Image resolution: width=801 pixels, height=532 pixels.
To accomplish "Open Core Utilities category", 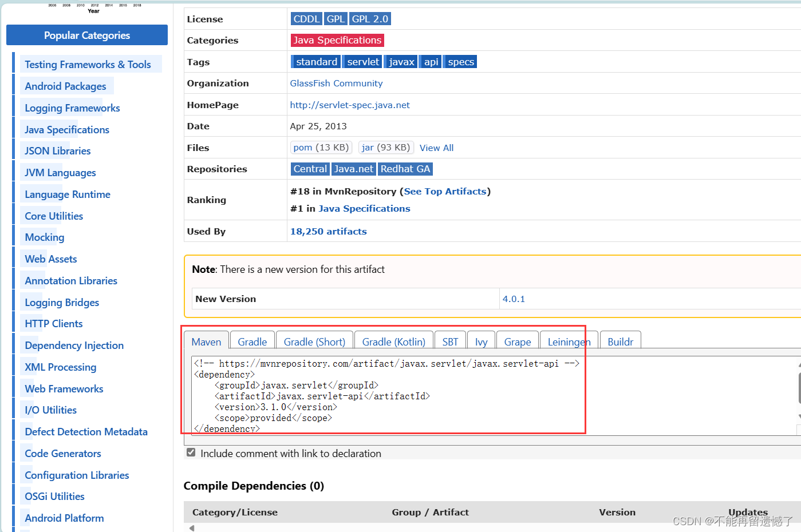I will (54, 216).
